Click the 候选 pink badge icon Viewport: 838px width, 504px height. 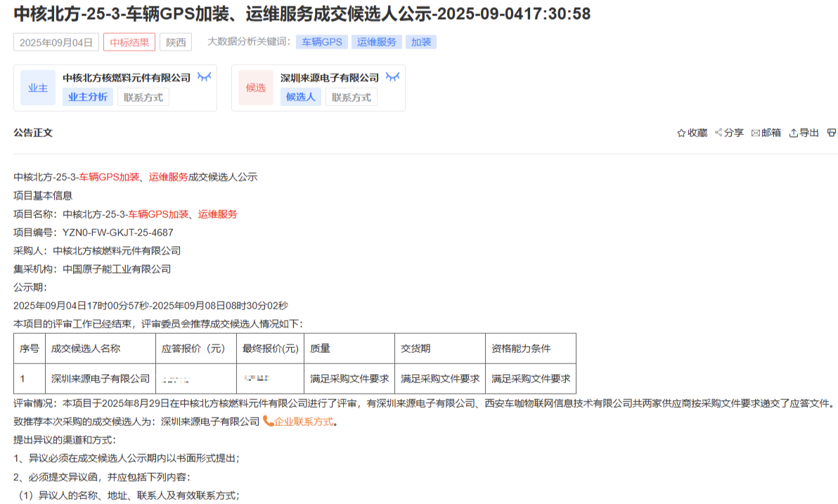click(x=255, y=88)
